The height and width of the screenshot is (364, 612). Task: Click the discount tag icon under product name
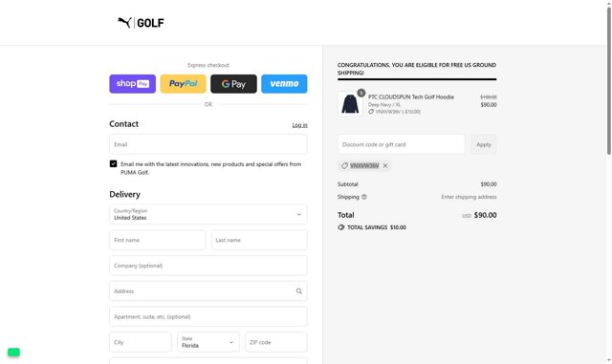[x=371, y=112]
